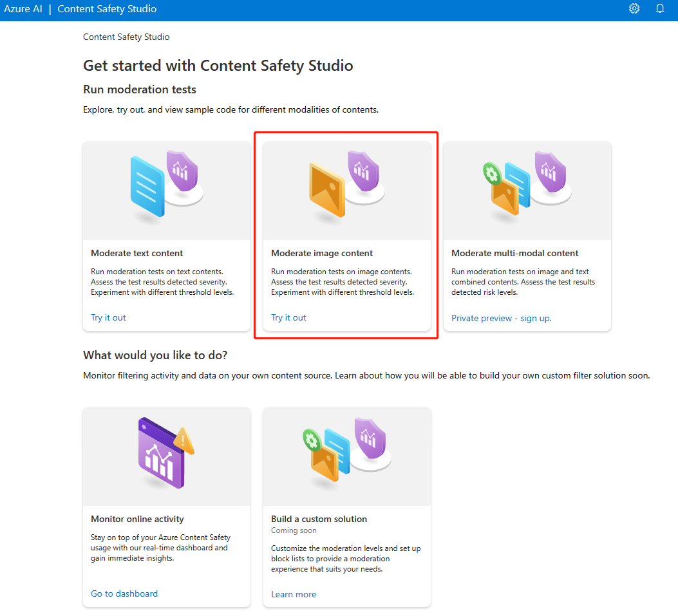Open the settings gear icon
678x616 pixels.
click(x=634, y=9)
